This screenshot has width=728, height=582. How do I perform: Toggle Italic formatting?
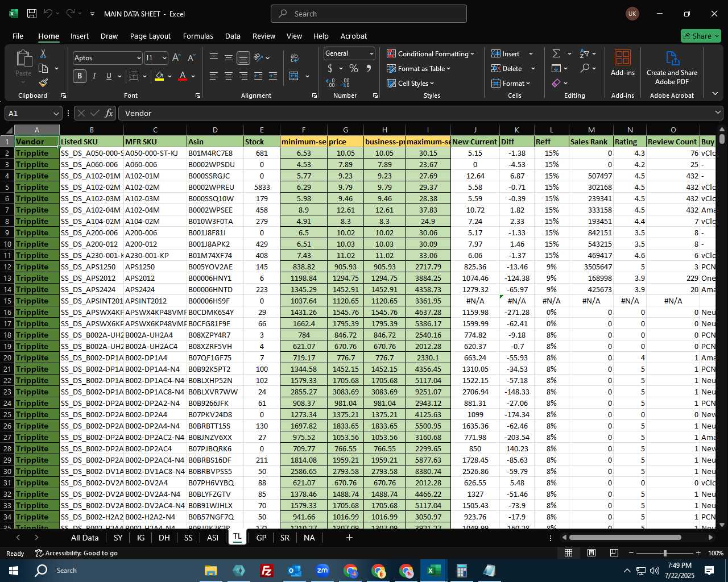(94, 76)
